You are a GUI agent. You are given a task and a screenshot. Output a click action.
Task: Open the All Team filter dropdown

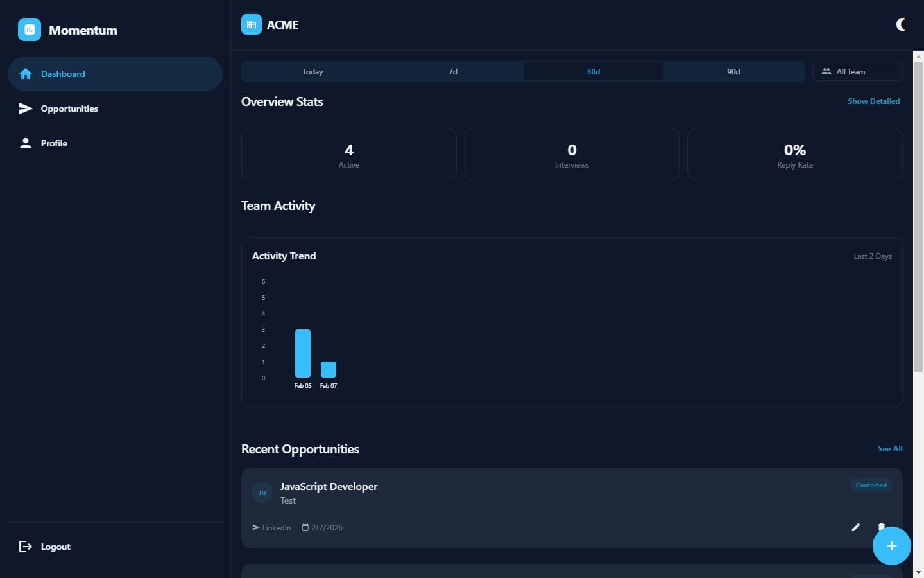point(857,71)
